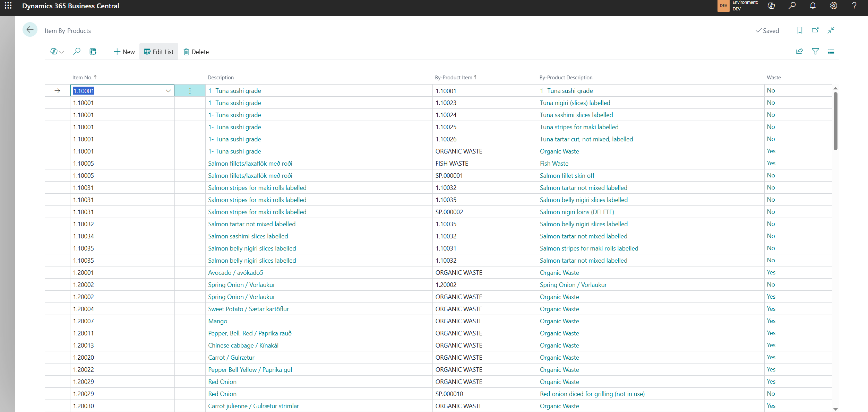
Task: Open the Copilot toolbar dropdown chevron
Action: (62, 52)
